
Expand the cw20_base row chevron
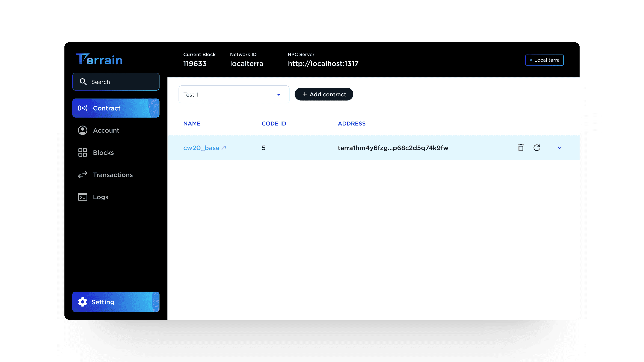(560, 148)
